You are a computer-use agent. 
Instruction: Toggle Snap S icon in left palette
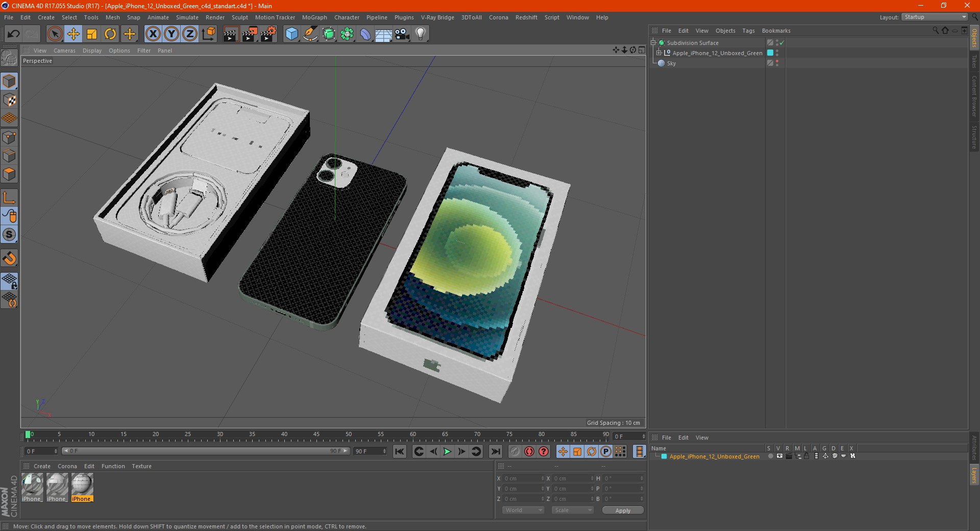[x=9, y=234]
